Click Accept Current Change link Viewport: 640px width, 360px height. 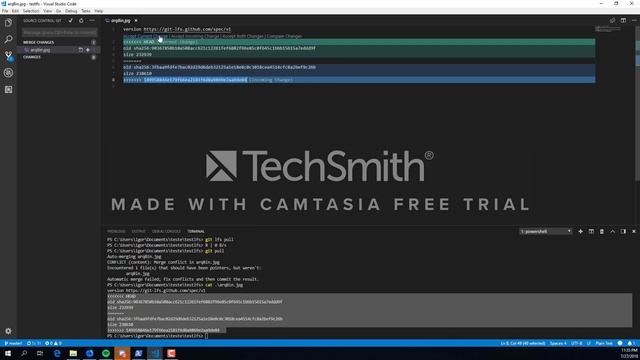click(x=145, y=36)
